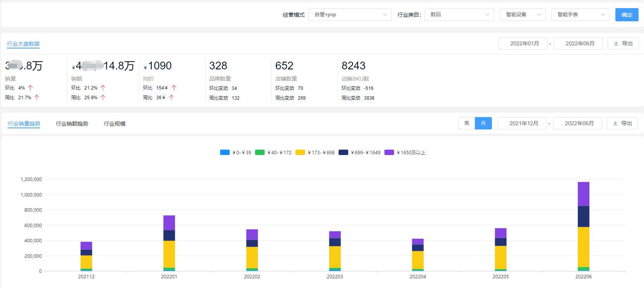Click the 环比变动 -516 text
The height and width of the screenshot is (288, 644).
click(358, 88)
